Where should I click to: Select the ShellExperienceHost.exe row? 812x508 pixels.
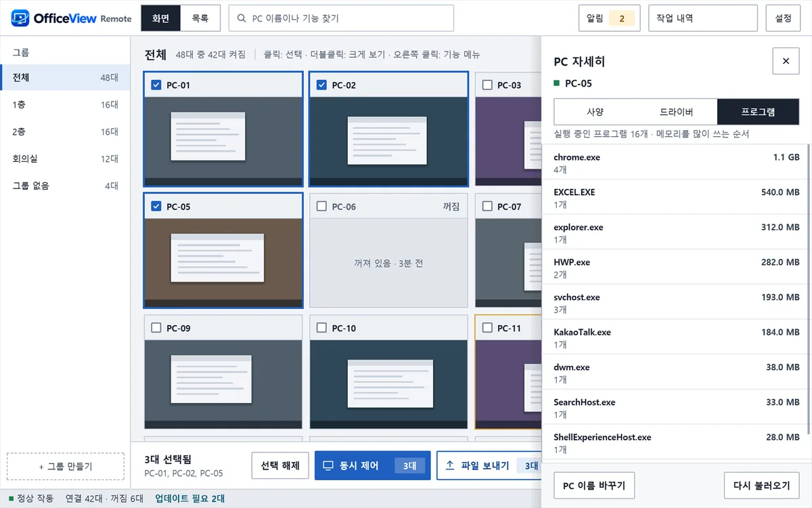[x=677, y=443]
